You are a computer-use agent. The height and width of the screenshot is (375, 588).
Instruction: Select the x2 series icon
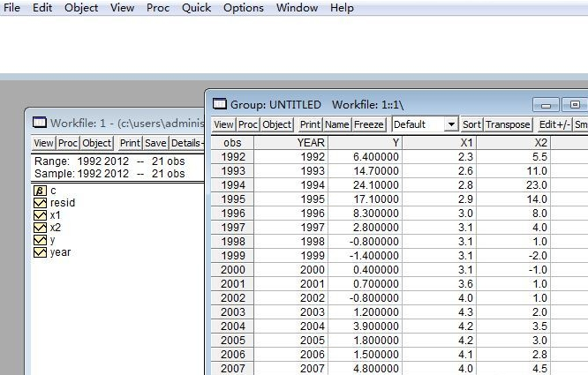(40, 228)
